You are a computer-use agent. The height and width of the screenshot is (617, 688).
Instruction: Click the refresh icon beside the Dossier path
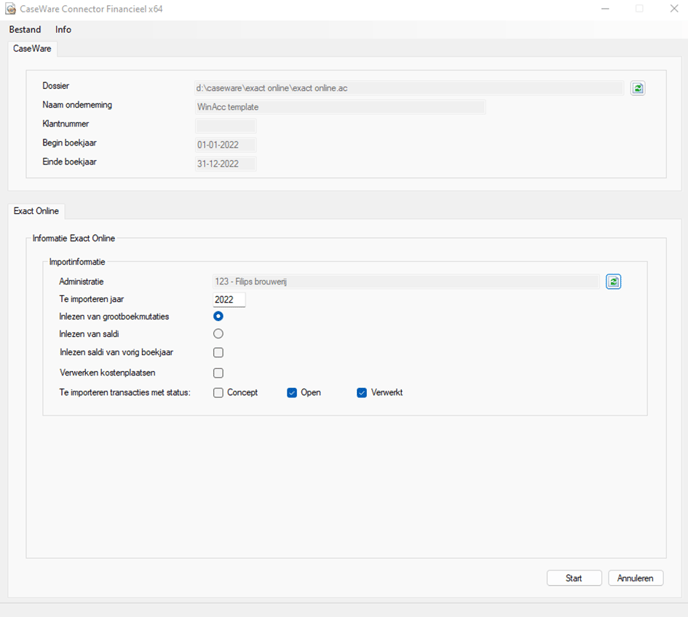click(x=638, y=88)
